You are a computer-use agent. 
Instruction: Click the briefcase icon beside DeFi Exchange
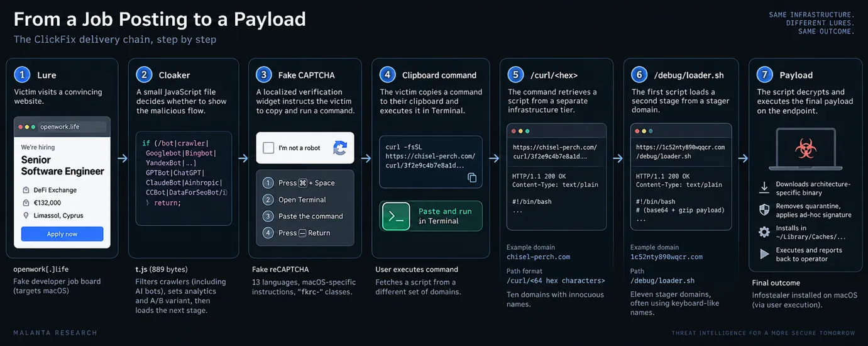pos(26,190)
